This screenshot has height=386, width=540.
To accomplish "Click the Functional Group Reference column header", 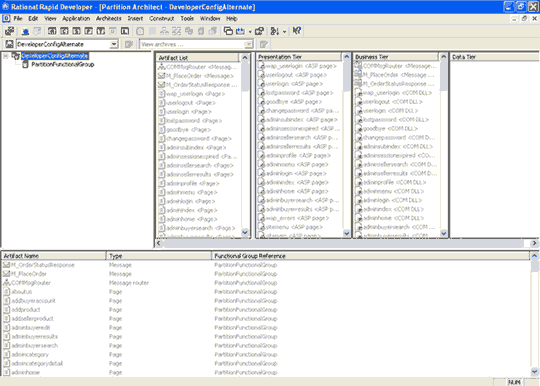I will [x=371, y=255].
